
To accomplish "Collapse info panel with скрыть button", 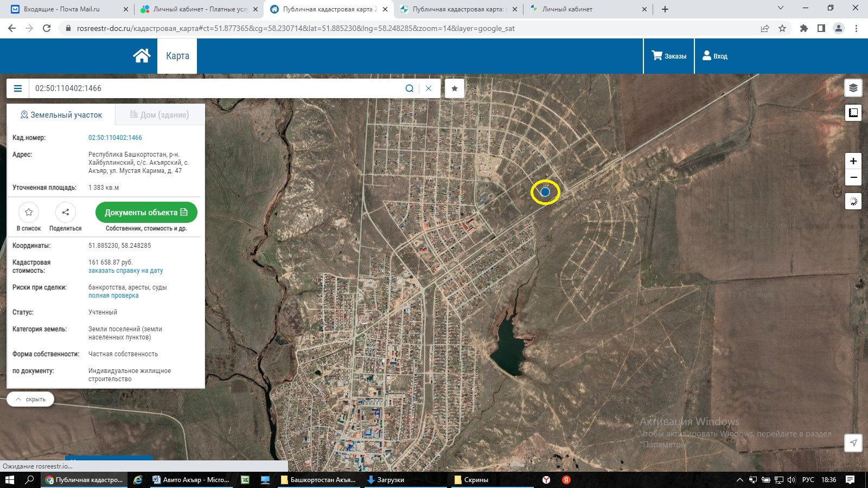I will click(x=30, y=399).
